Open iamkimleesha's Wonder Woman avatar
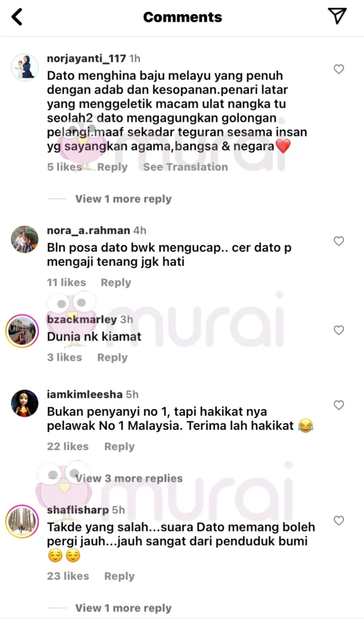Screen dimensions: 364x623 [x=24, y=403]
